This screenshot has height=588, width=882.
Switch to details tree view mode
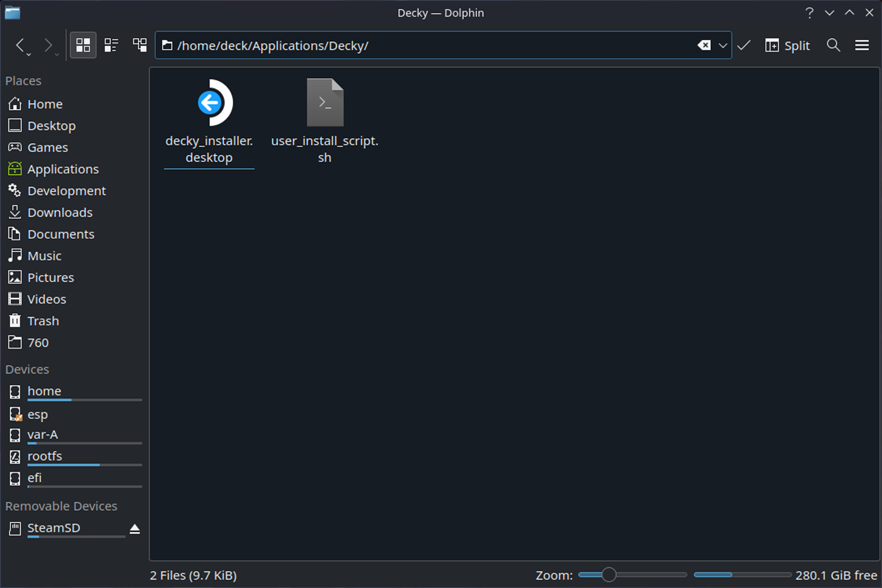tap(140, 45)
